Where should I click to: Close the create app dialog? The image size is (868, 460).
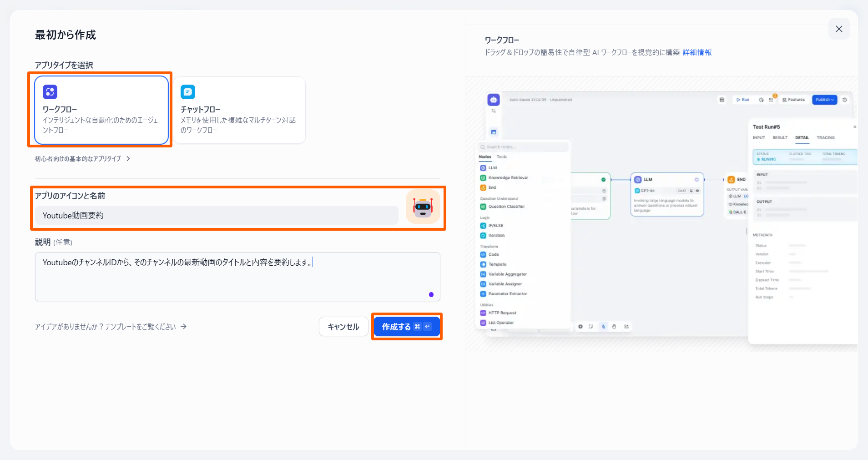pyautogui.click(x=839, y=29)
